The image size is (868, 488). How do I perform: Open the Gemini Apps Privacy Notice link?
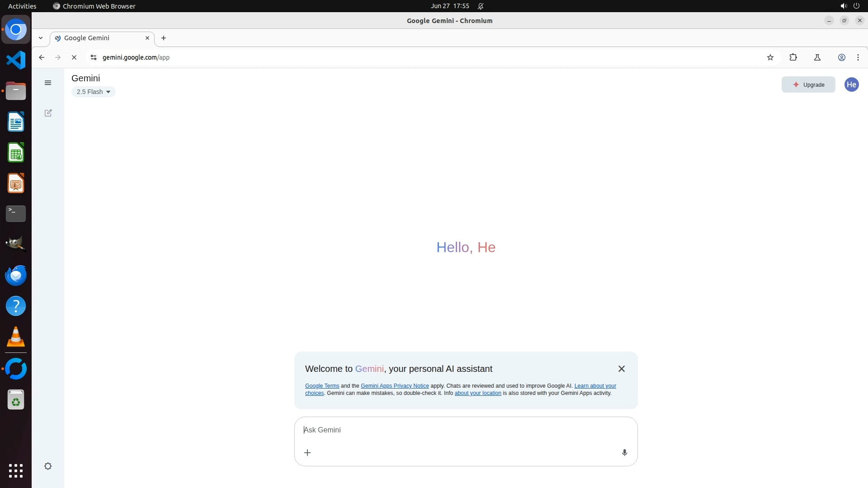click(x=394, y=386)
